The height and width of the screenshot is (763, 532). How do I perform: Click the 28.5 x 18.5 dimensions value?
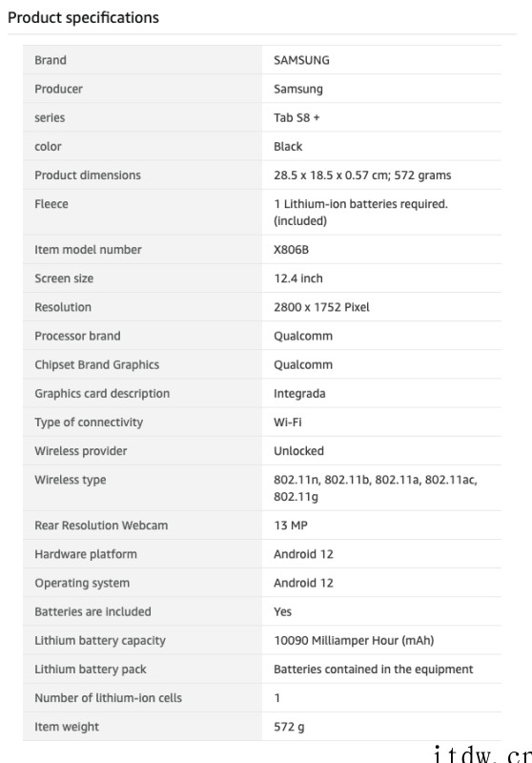(362, 175)
